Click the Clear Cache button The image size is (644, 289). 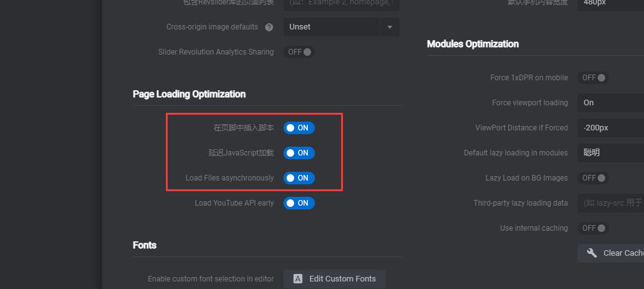[x=611, y=253]
